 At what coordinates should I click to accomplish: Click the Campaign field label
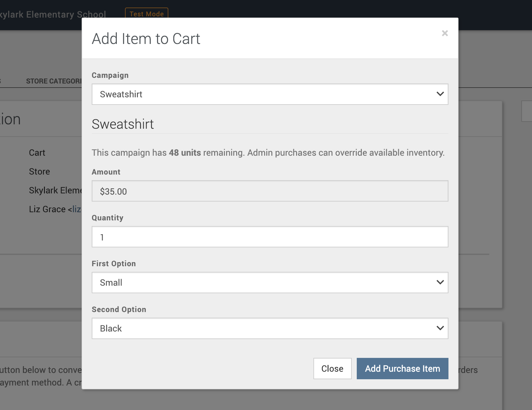pyautogui.click(x=110, y=75)
